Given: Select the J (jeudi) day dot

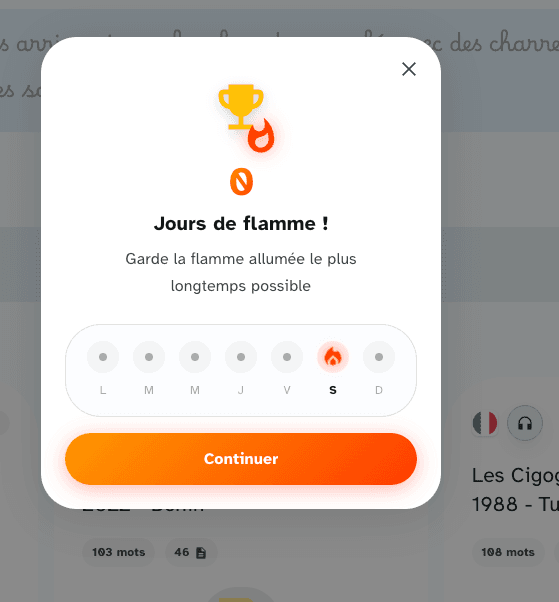Looking at the screenshot, I should [x=241, y=357].
